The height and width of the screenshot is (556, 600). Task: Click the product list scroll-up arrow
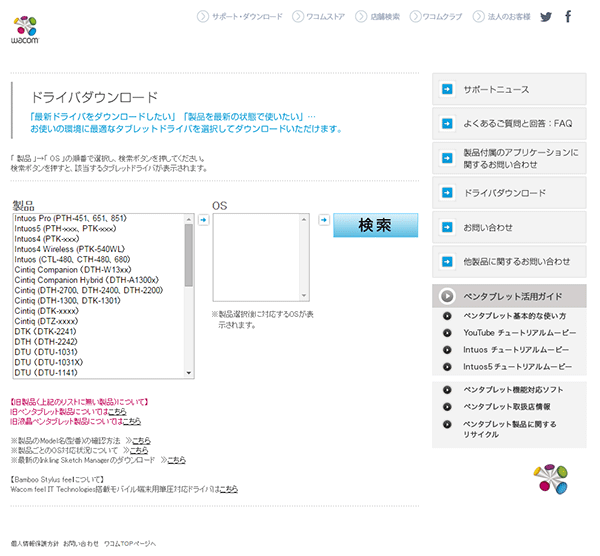(x=189, y=219)
